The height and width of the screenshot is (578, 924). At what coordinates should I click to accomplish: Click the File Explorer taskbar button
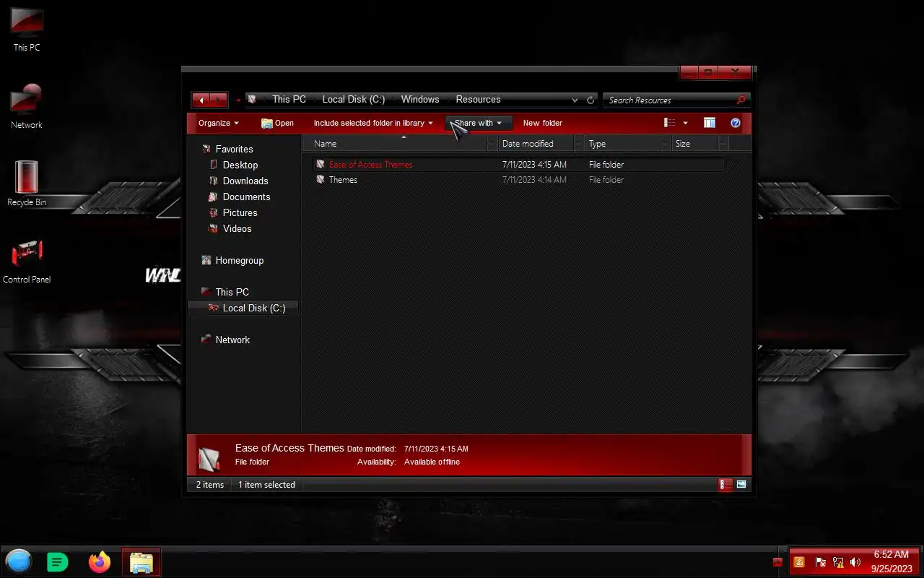click(x=141, y=562)
